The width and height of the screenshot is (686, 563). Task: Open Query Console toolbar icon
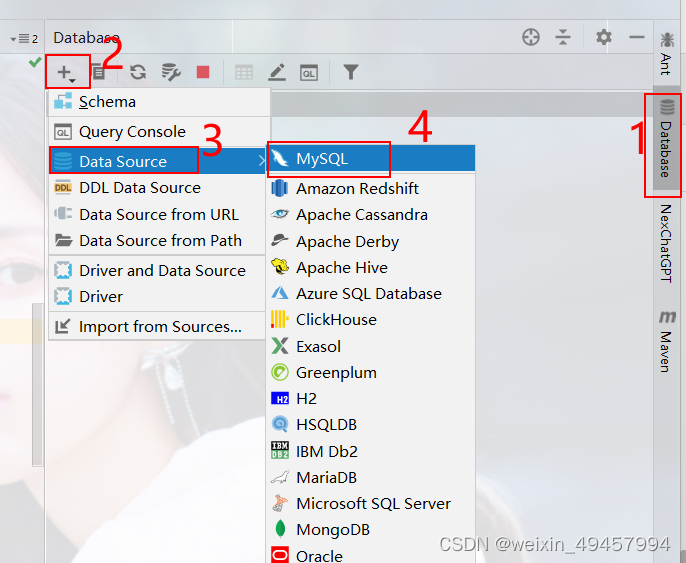pos(309,73)
